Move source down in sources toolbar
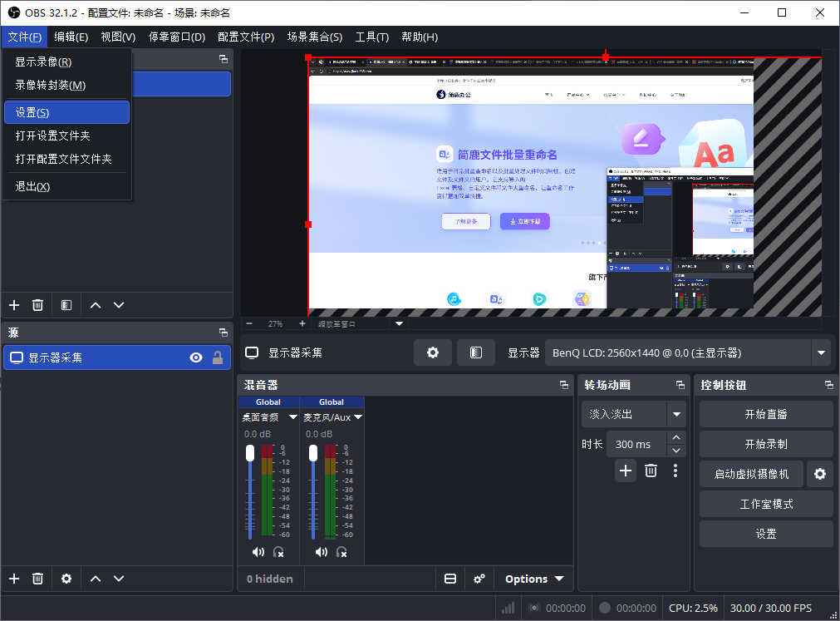This screenshot has height=621, width=840. (x=119, y=579)
